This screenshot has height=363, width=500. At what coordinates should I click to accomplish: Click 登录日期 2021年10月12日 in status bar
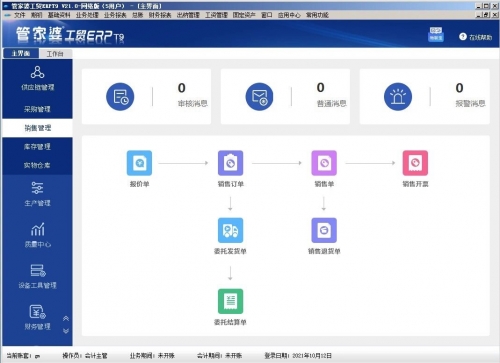click(x=298, y=356)
